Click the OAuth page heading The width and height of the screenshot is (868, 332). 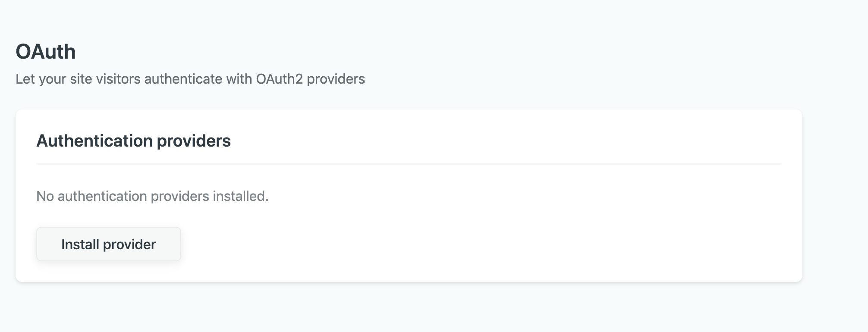46,52
